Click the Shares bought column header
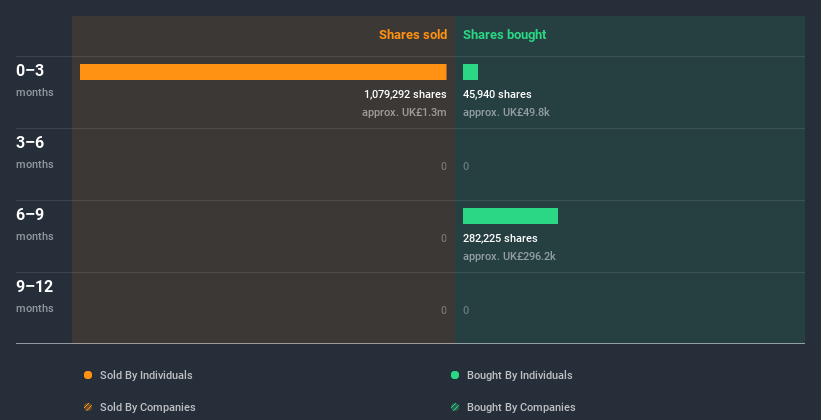This screenshot has width=821, height=420. (505, 35)
